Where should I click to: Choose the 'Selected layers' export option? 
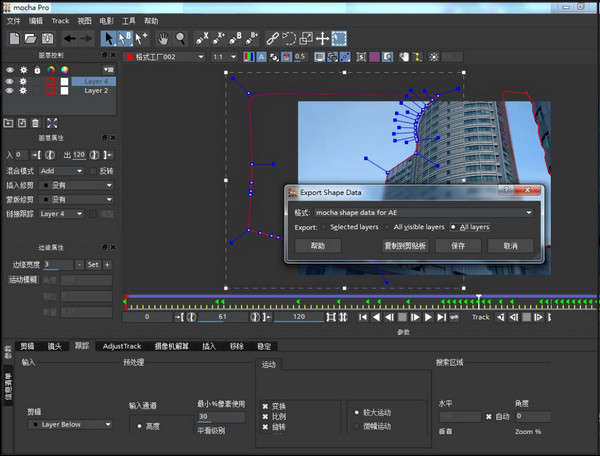[x=325, y=227]
